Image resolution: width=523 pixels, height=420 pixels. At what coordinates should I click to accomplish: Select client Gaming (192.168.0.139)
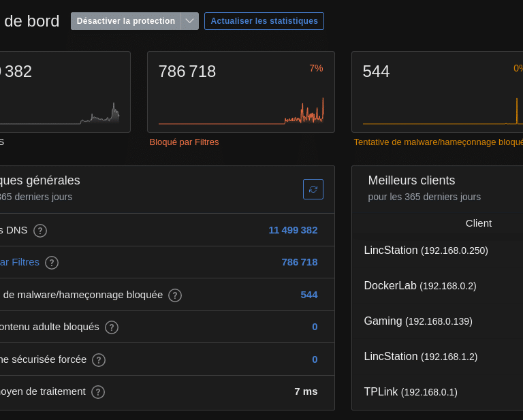click(x=418, y=321)
